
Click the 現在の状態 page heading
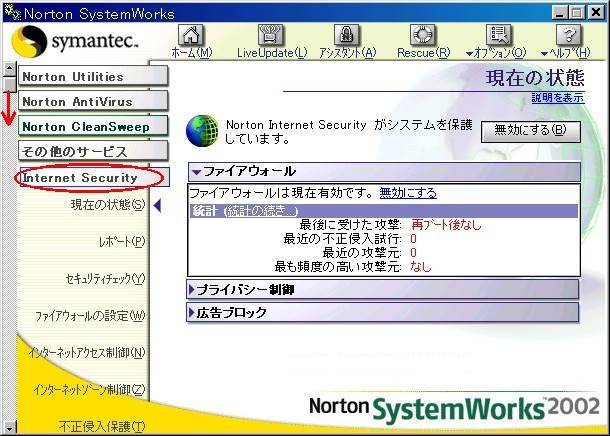(x=535, y=77)
